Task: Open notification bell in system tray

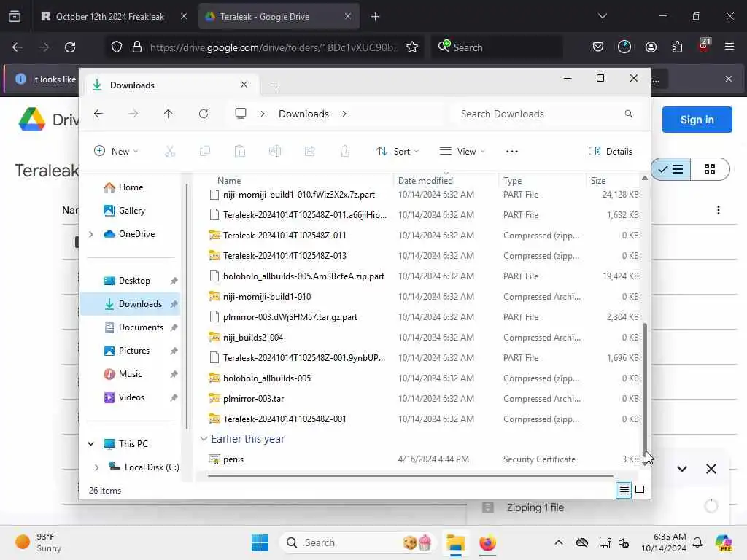Action: (697, 542)
